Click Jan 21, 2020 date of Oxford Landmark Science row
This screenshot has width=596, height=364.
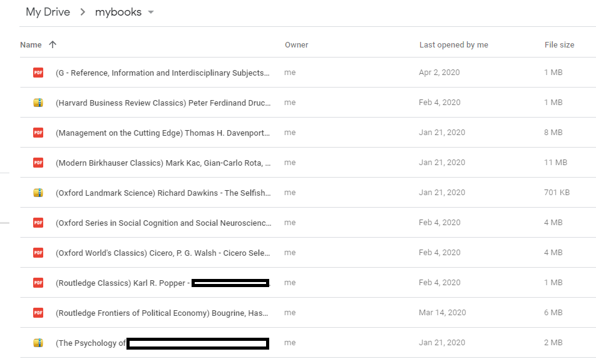pyautogui.click(x=442, y=193)
